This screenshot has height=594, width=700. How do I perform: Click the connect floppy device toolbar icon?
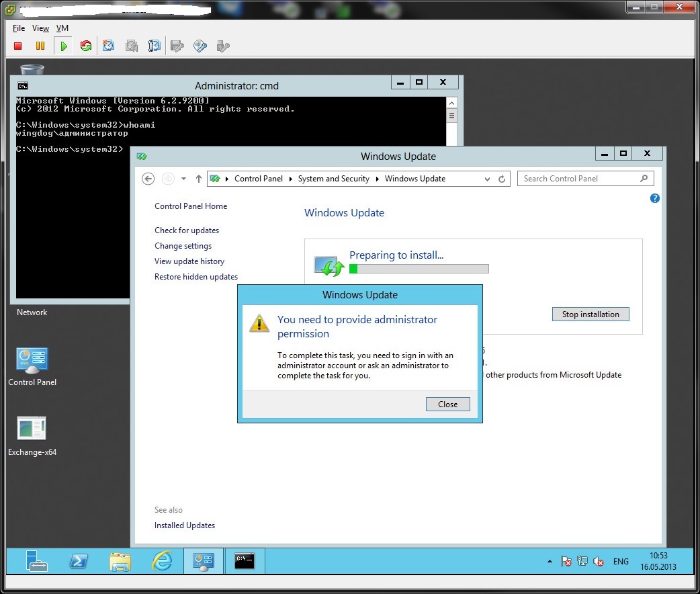(x=177, y=46)
